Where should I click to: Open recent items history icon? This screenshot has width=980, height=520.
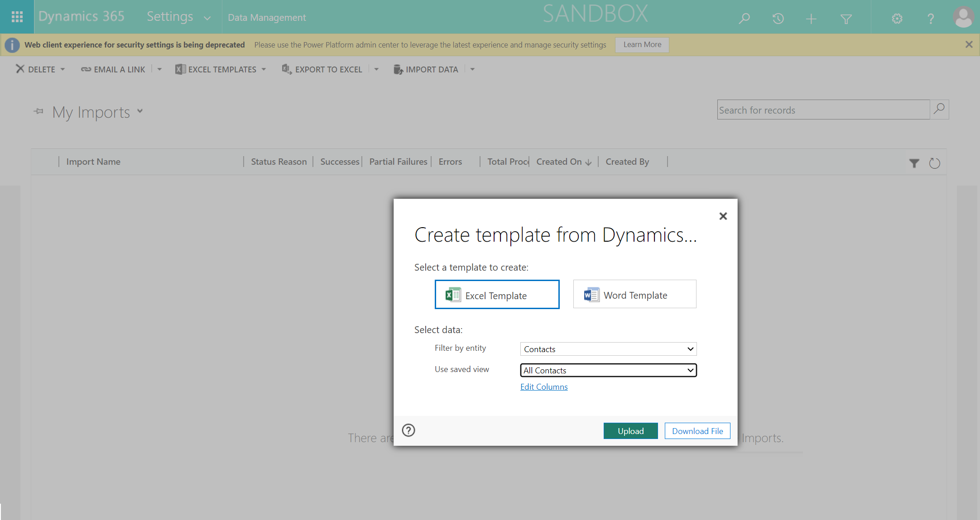[778, 19]
